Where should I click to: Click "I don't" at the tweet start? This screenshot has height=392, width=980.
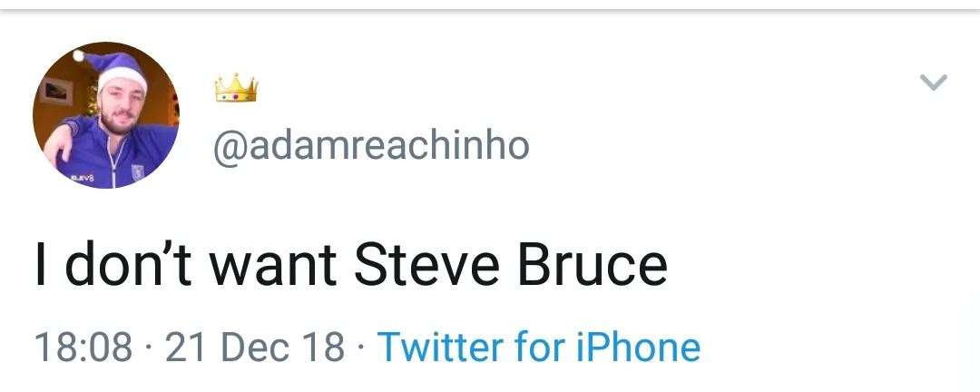point(111,264)
